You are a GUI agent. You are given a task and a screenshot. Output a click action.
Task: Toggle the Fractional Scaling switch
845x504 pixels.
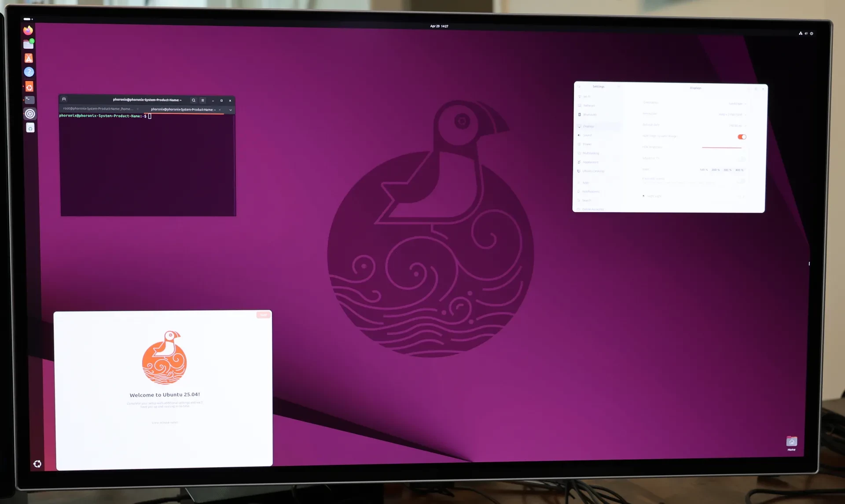point(741,181)
